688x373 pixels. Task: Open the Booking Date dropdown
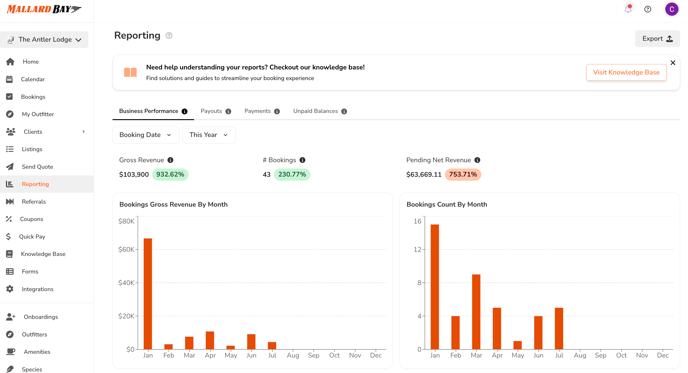click(146, 135)
